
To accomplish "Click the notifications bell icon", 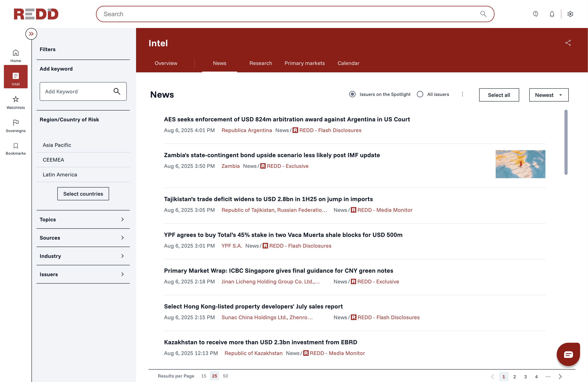I will [x=552, y=14].
